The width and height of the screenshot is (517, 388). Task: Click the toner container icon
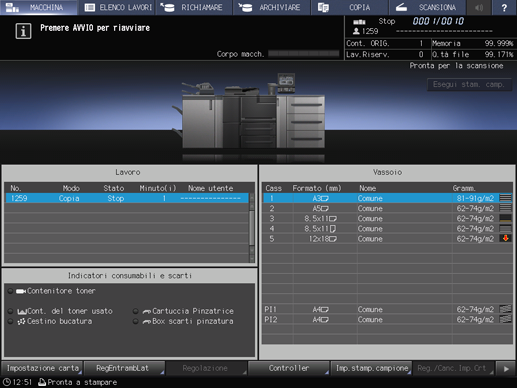pyautogui.click(x=21, y=291)
